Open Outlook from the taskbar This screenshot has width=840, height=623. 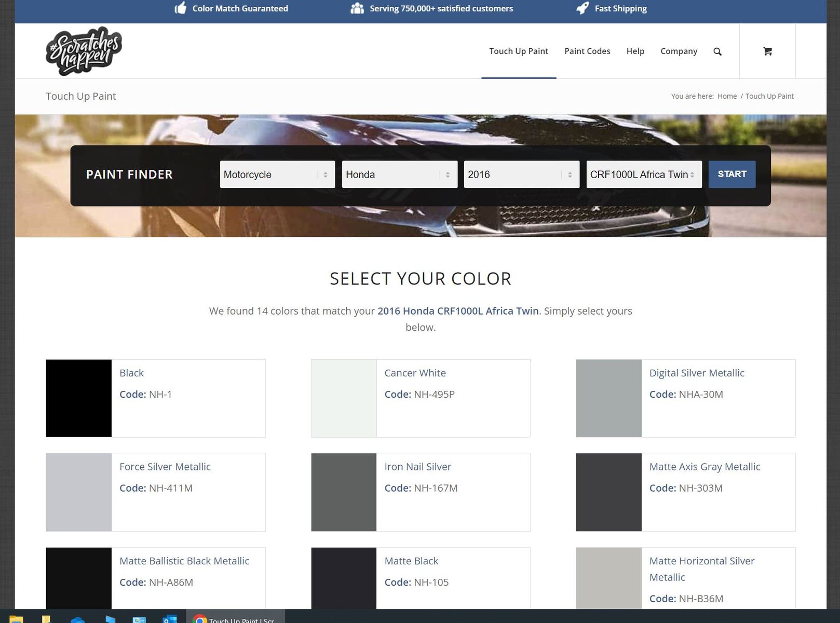(169, 619)
